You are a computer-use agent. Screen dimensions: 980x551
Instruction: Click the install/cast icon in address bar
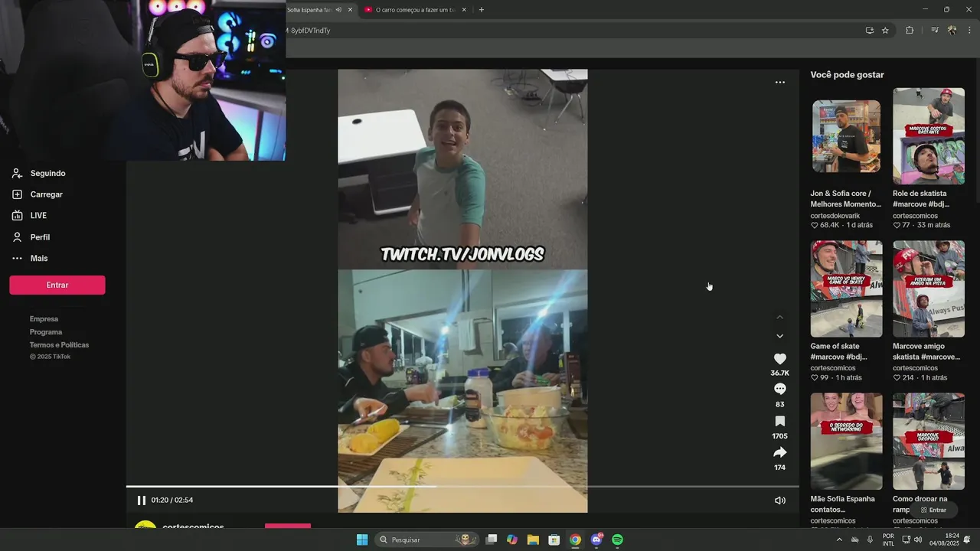(869, 31)
